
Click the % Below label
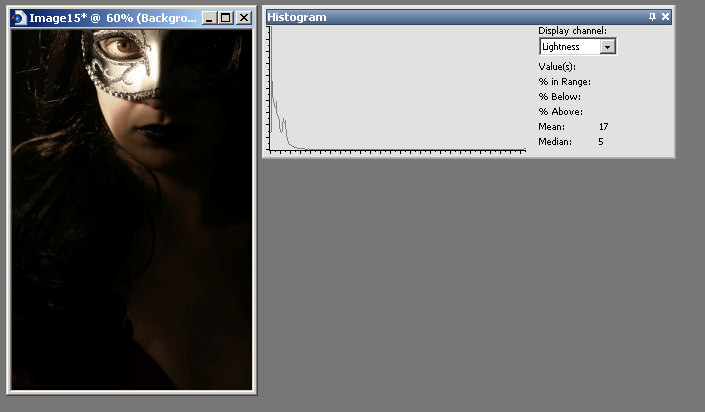559,97
